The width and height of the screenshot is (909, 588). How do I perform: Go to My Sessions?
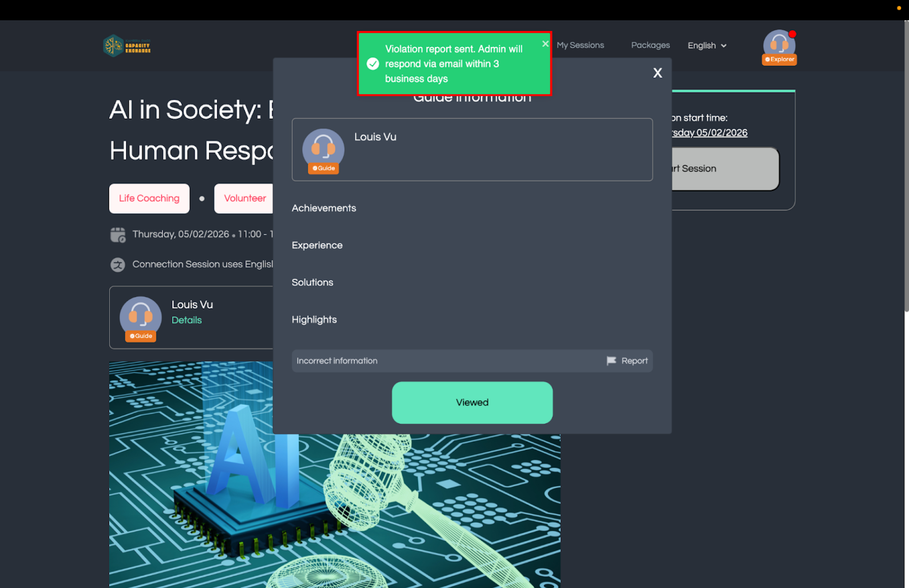580,45
